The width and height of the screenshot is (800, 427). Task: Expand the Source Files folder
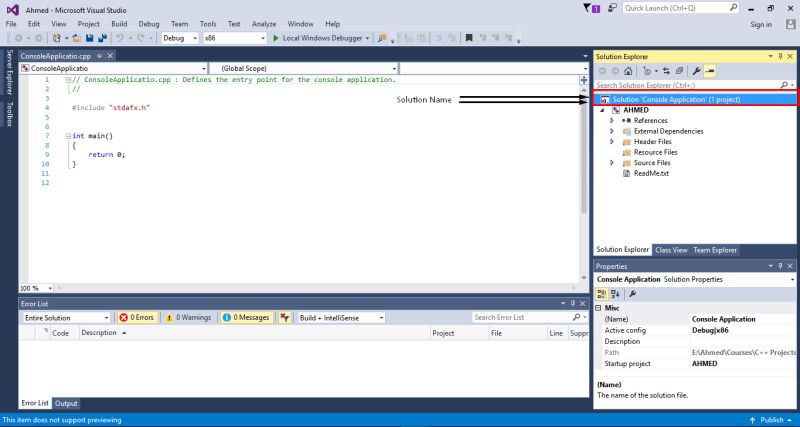point(612,163)
